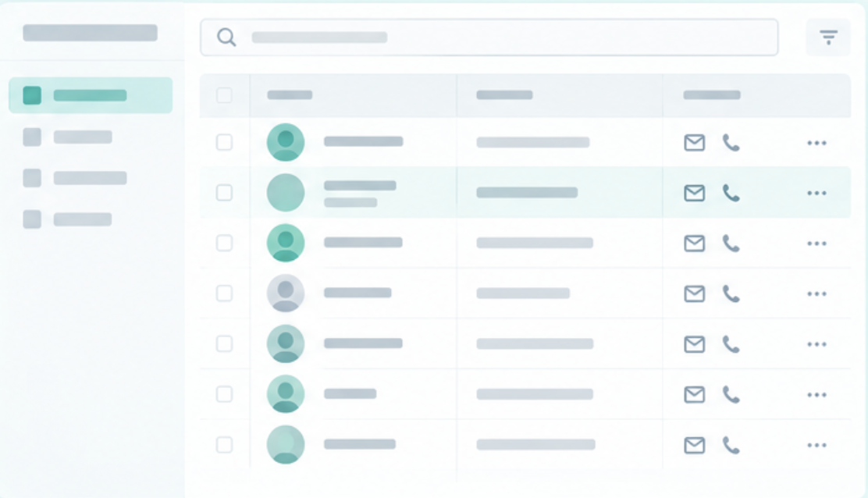
Task: Click the gray avatar in fourth row
Action: pyautogui.click(x=286, y=293)
